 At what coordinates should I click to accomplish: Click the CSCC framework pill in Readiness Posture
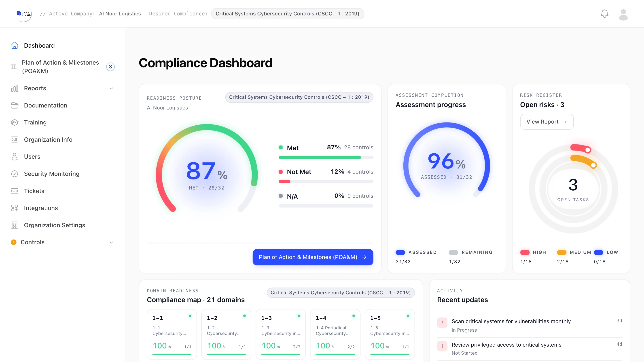pyautogui.click(x=299, y=97)
